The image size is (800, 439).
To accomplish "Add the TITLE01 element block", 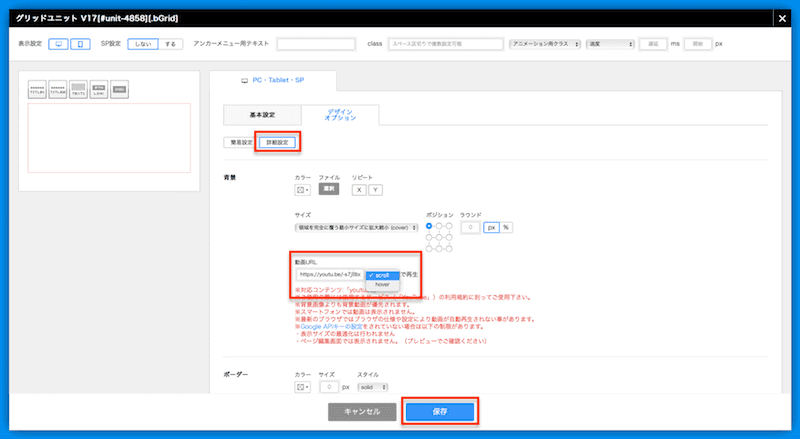I will click(37, 90).
